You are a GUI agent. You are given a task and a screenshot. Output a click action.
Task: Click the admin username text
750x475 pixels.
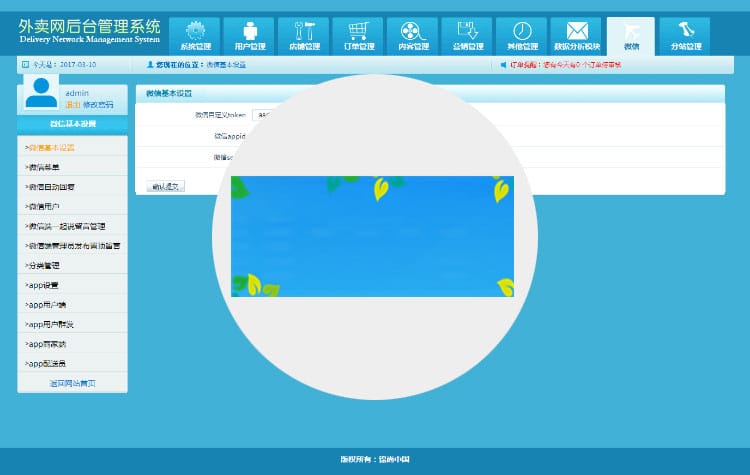77,93
